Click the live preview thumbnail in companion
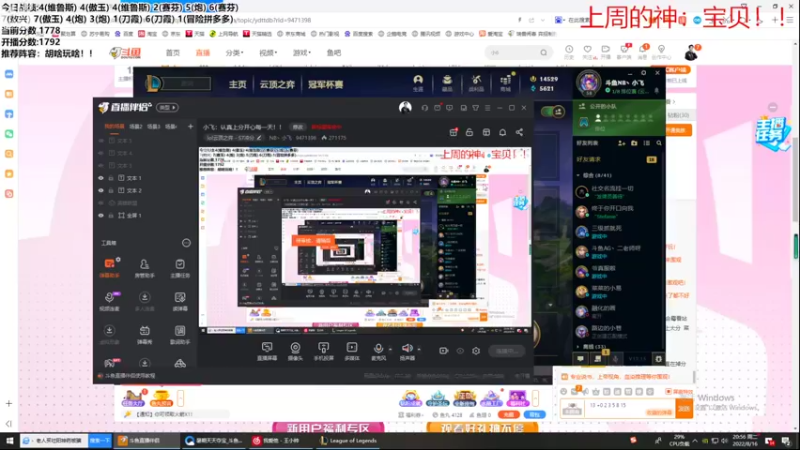 click(364, 240)
